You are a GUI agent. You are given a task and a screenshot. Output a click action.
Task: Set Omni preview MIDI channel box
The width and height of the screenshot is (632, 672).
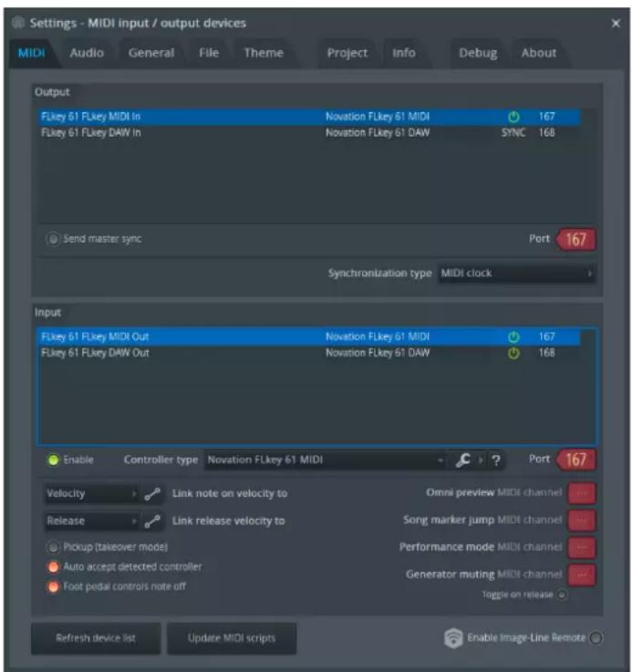click(x=582, y=493)
